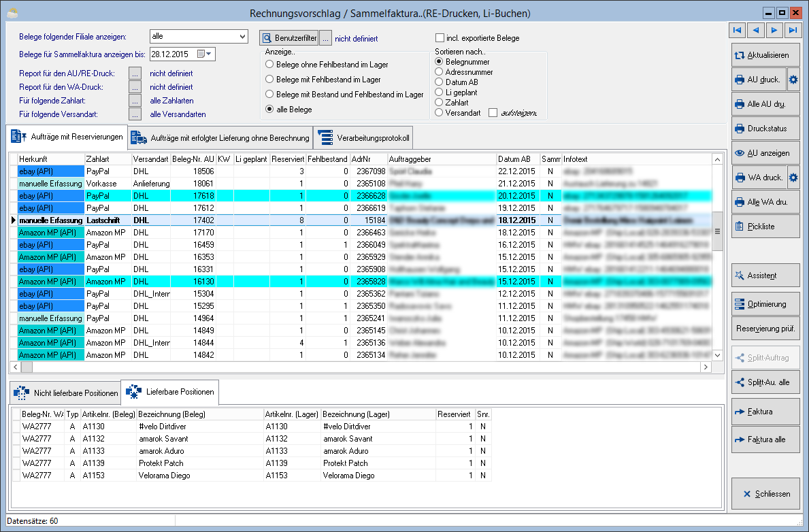Click horizontal scrollbar right arrow
The image size is (809, 532).
point(706,367)
